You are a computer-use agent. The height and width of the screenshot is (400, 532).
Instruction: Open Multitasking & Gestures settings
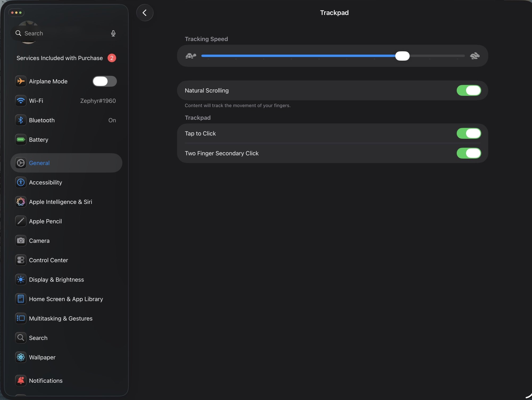(61, 318)
